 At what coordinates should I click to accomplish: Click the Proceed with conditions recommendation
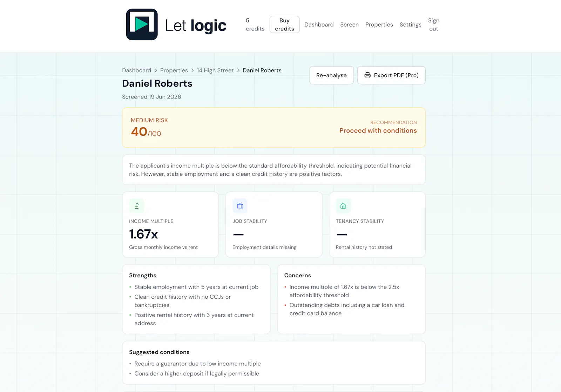point(378,130)
